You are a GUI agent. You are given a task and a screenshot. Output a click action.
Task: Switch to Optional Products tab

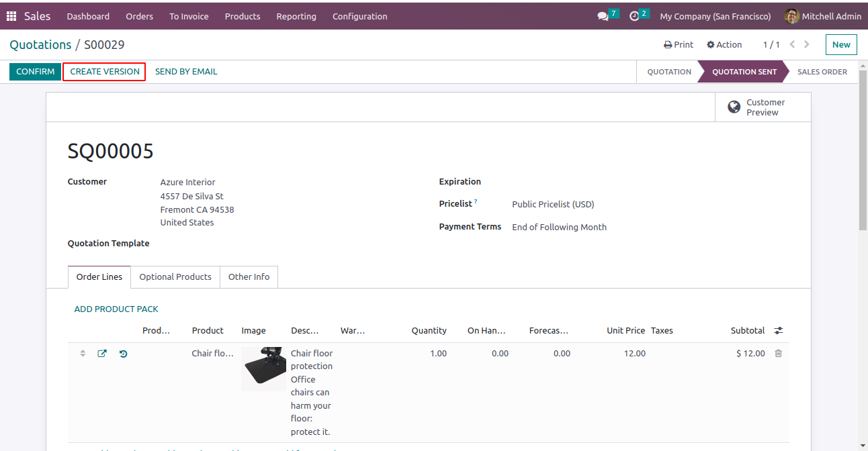point(175,277)
